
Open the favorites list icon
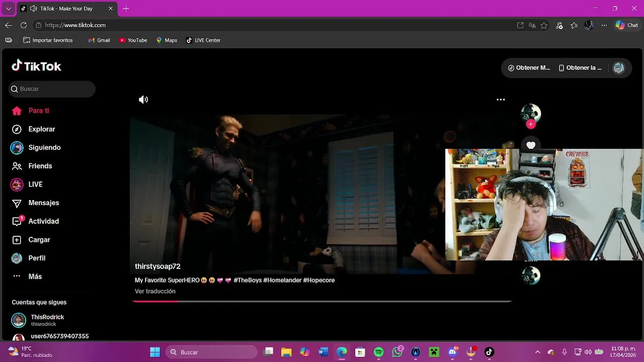[574, 25]
